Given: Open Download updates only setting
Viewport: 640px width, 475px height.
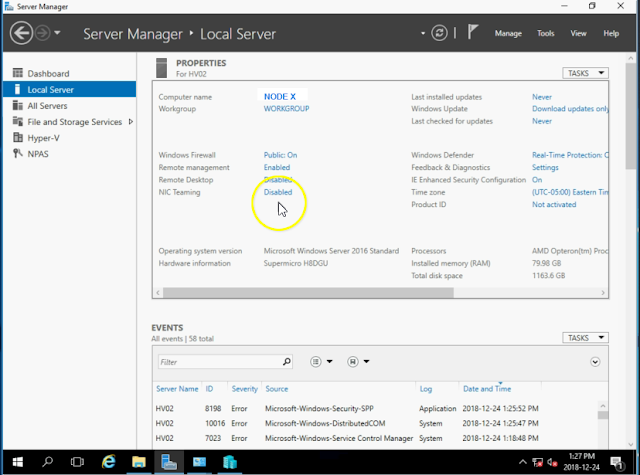Looking at the screenshot, I should tap(570, 109).
